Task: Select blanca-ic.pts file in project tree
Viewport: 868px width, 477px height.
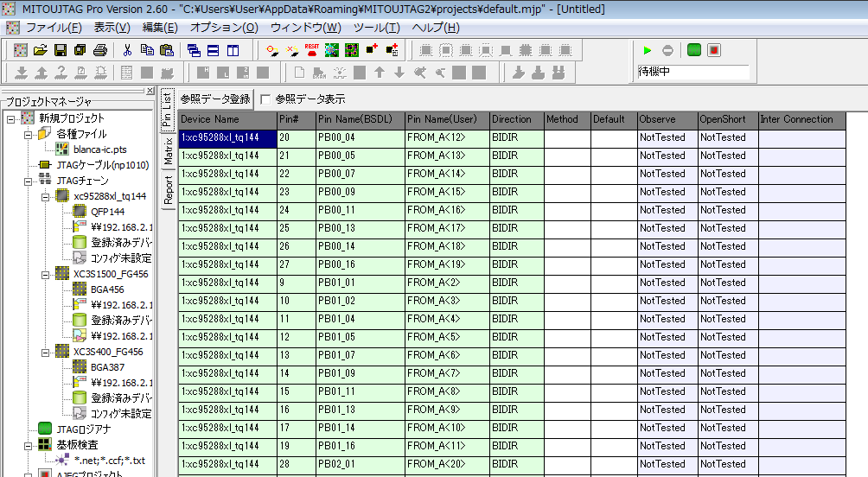Action: point(99,149)
